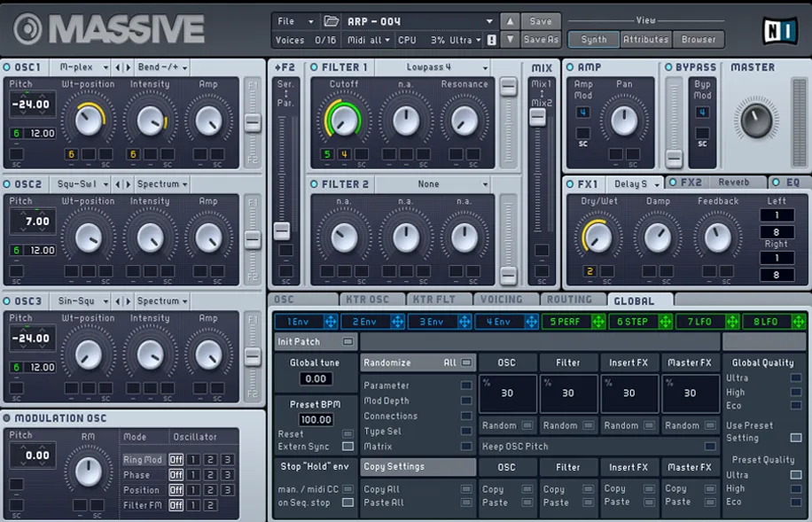Open the Midi all channel dropdown

368,40
